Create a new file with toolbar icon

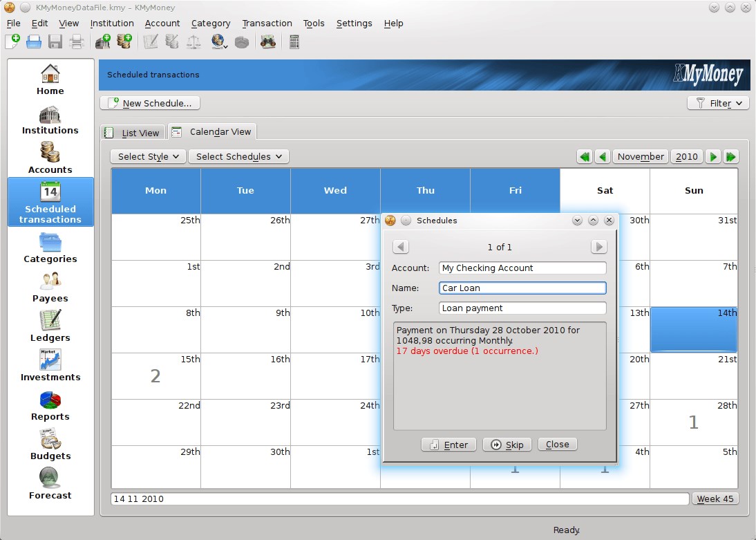12,42
